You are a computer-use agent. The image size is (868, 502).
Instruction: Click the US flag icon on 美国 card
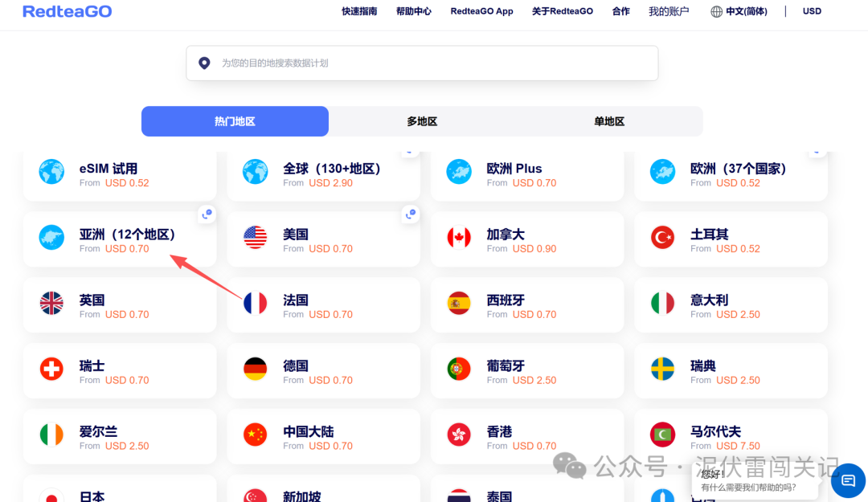point(256,239)
